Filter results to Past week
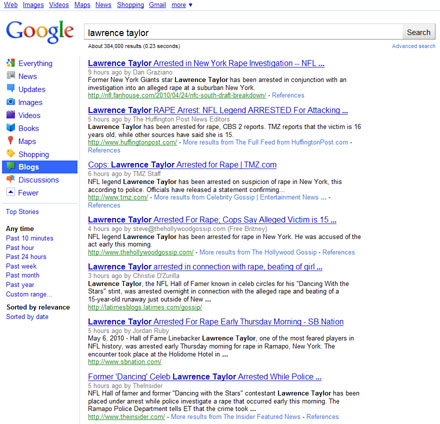440x424 pixels. pos(21,266)
